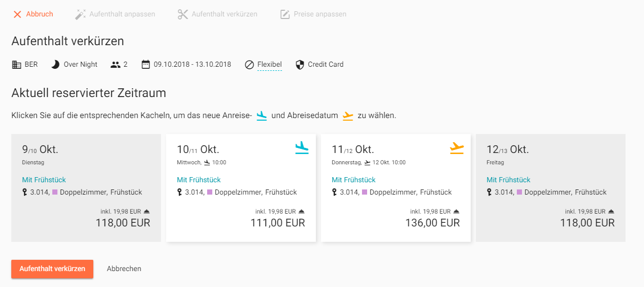Click the Abbruch close X icon
This screenshot has height=287, width=644.
(17, 14)
